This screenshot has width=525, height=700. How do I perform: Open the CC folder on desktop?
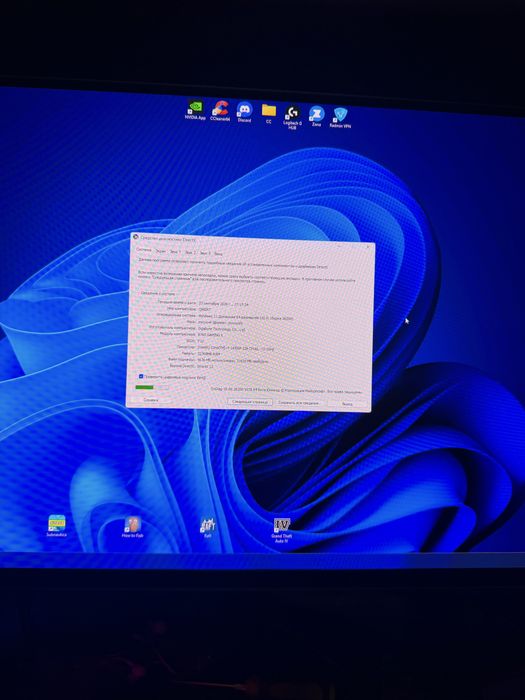[x=269, y=113]
